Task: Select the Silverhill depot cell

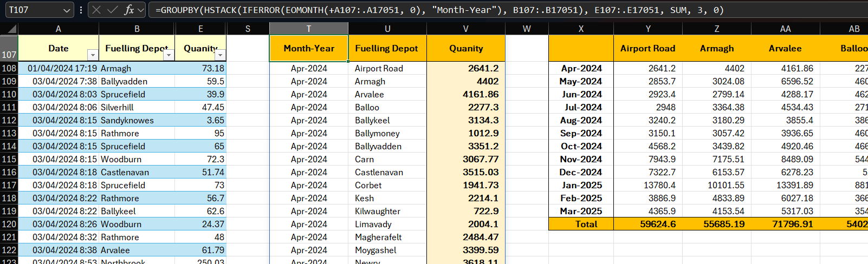Action: (x=137, y=107)
